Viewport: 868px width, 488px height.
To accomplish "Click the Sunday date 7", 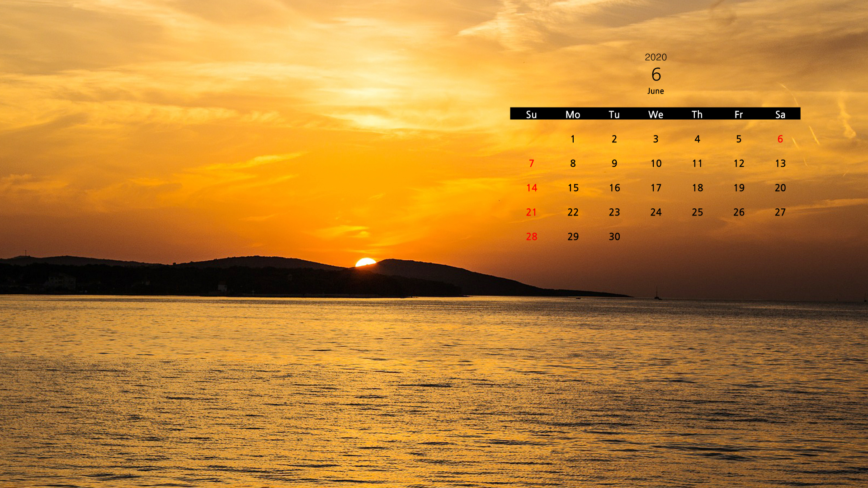I will pyautogui.click(x=531, y=164).
